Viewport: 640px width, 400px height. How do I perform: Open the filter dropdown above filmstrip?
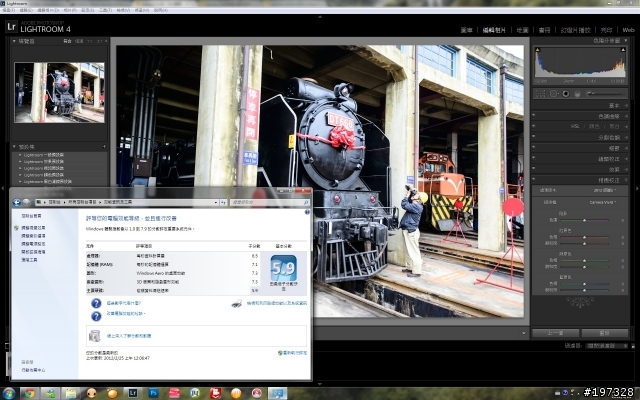point(607,346)
